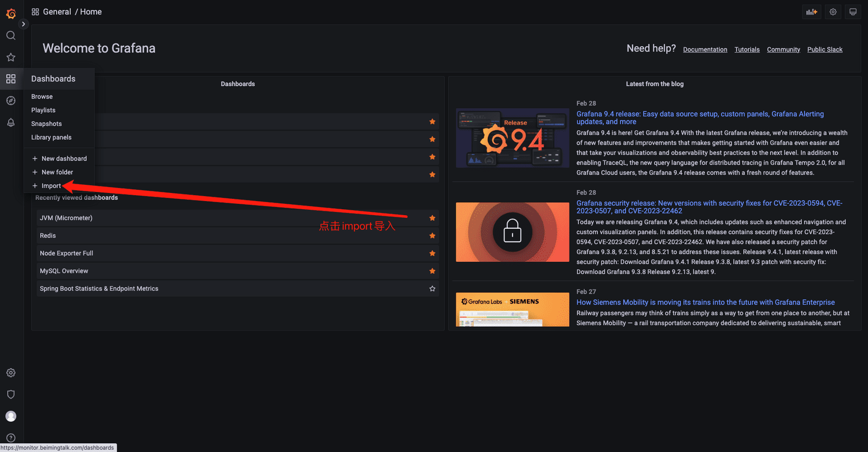Click the 'Feb 27' blog date
The width and height of the screenshot is (868, 452).
[586, 292]
